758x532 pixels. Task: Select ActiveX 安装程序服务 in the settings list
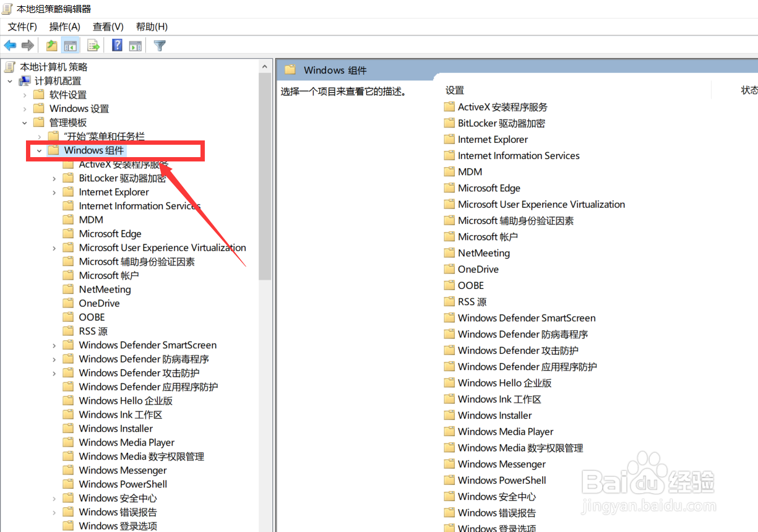(502, 107)
